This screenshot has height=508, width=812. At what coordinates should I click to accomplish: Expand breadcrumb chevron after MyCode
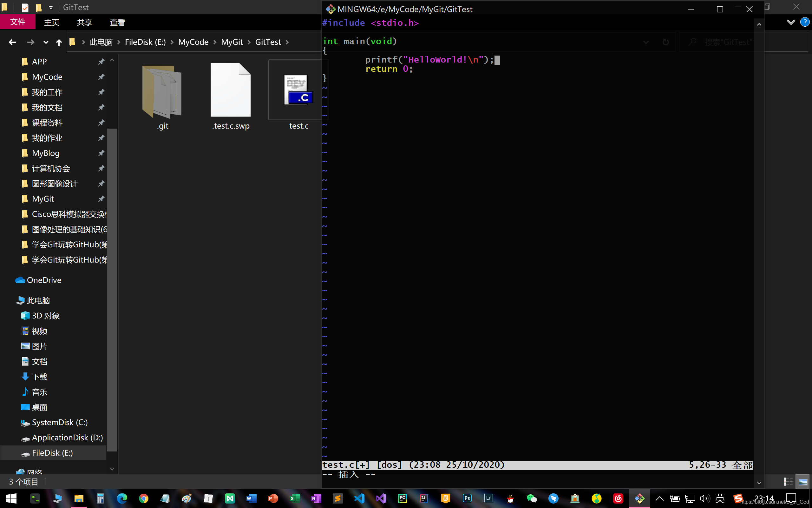click(215, 42)
